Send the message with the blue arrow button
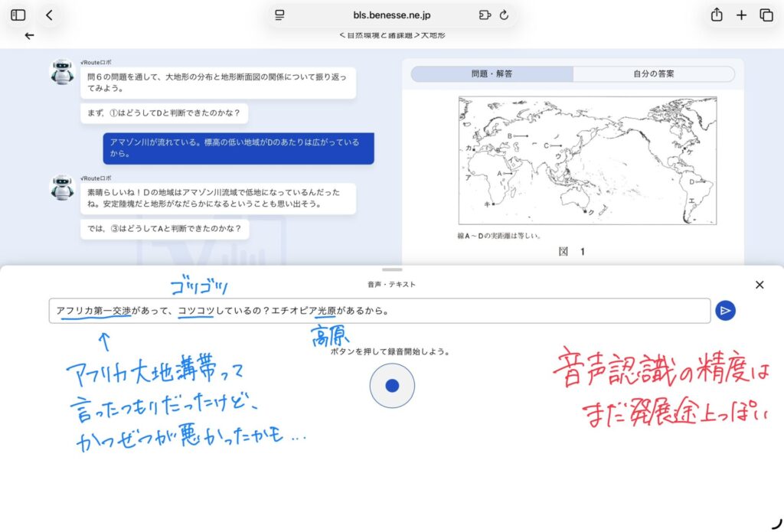784x532 pixels. pyautogui.click(x=725, y=310)
